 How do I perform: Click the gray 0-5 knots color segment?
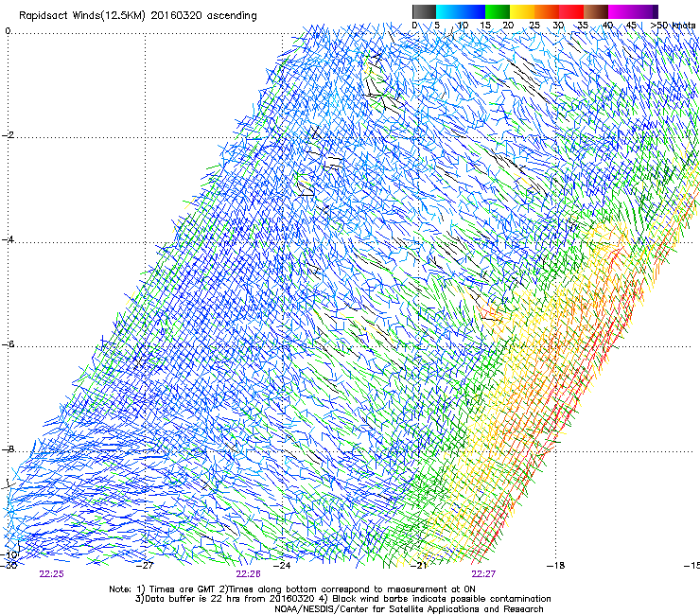coord(424,11)
